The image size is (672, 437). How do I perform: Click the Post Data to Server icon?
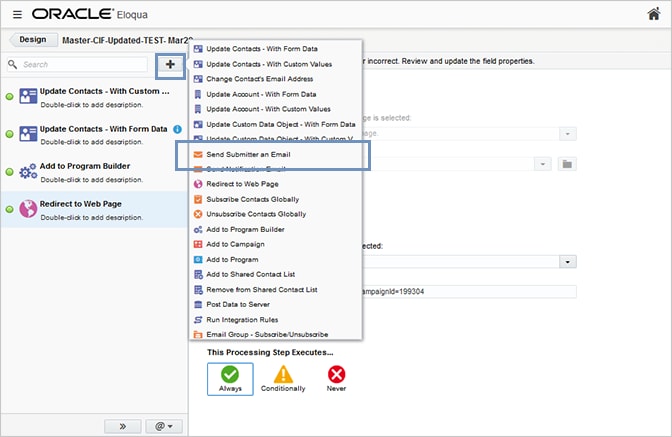198,305
